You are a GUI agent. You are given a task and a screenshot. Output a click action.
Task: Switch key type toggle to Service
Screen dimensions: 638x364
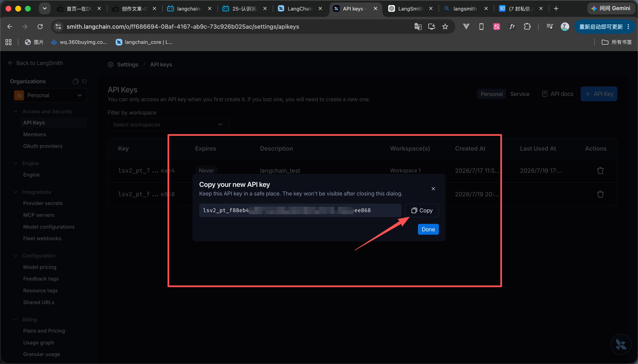point(520,94)
